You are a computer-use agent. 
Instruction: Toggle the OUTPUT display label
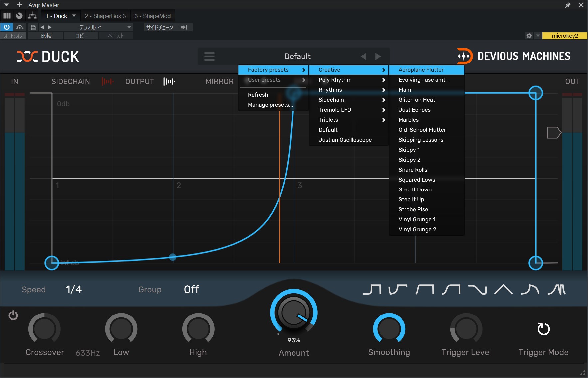point(140,81)
